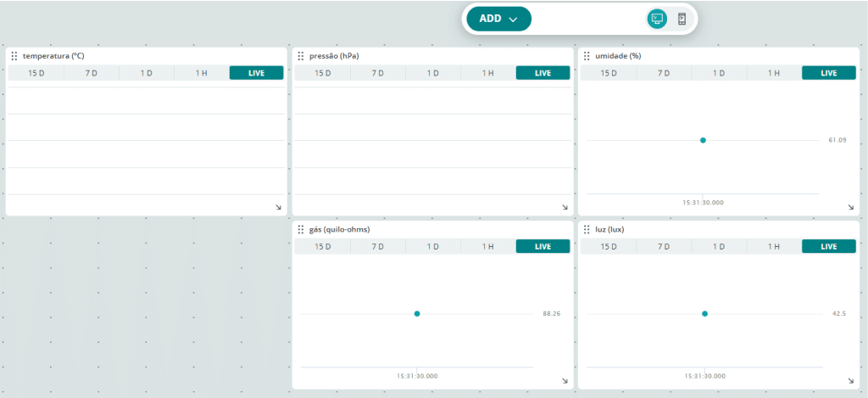
Task: Select 1 D range in temperatura widget
Action: [x=147, y=73]
